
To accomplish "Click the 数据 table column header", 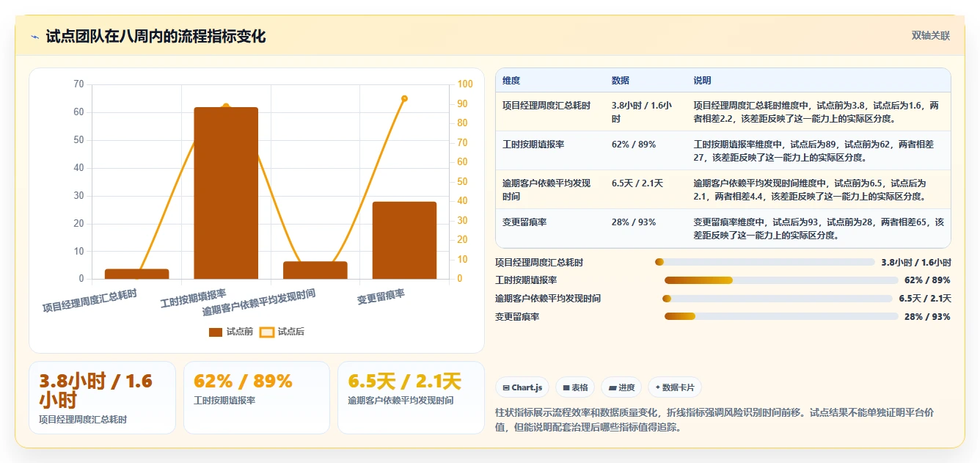I will pyautogui.click(x=621, y=81).
